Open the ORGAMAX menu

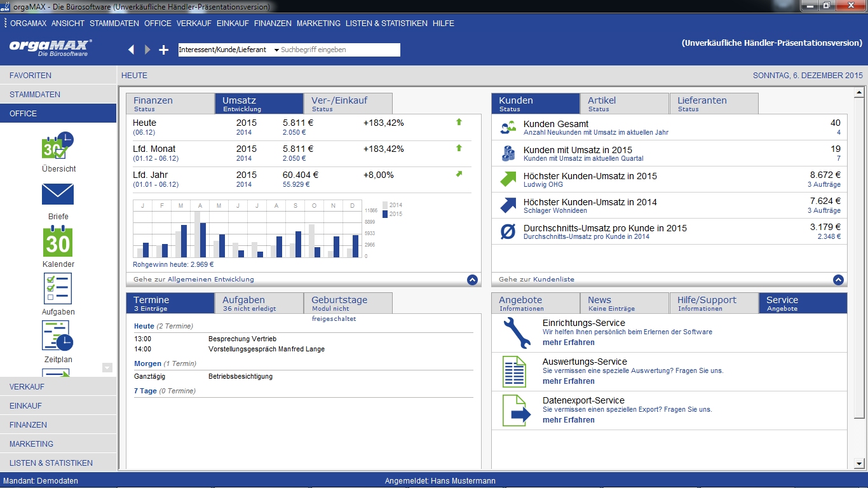(x=28, y=23)
